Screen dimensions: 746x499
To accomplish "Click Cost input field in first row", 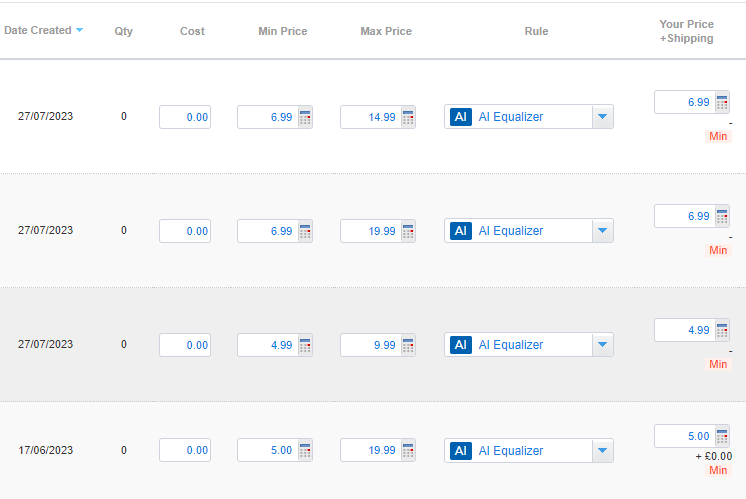I will 185,117.
